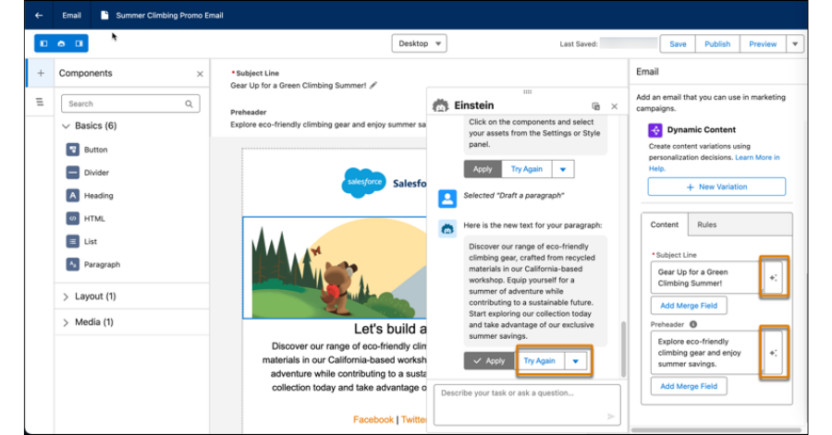Click the Einstein toolbar toggle icon
Screen dimensions: 832x435
pyautogui.click(x=62, y=44)
